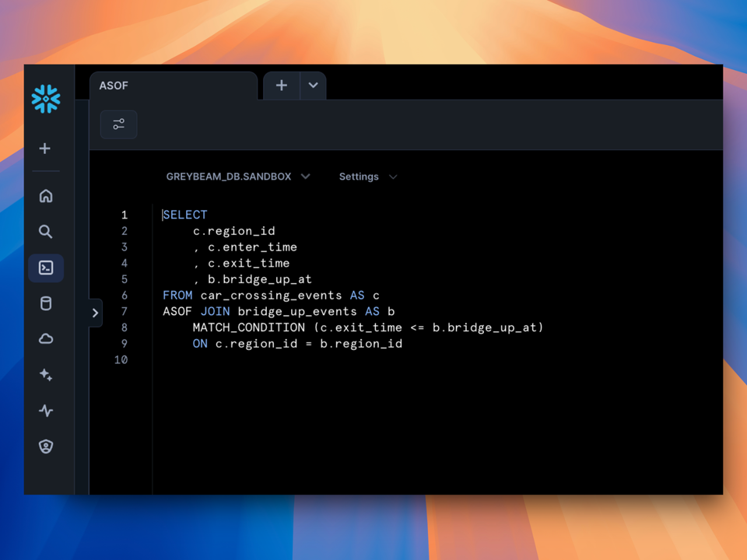Viewport: 747px width, 560px height.
Task: Select the FROM keyword on line 6
Action: click(x=177, y=296)
